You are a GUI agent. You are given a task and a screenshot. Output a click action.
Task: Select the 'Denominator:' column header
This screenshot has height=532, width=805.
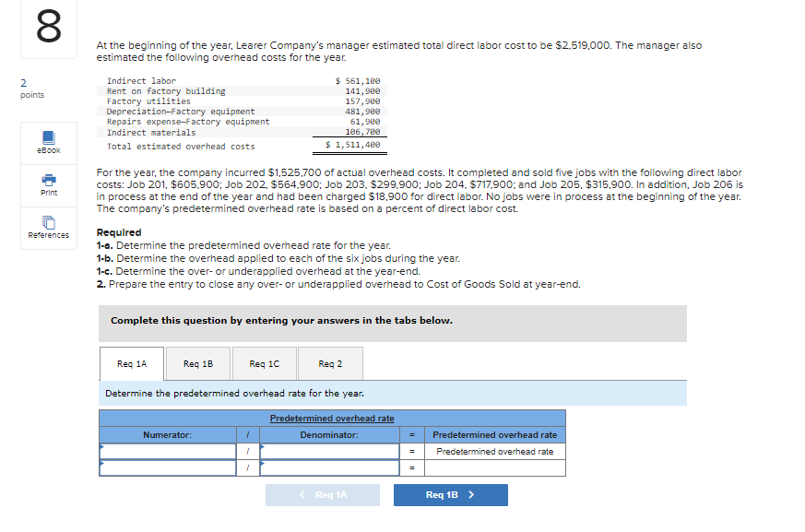pyautogui.click(x=329, y=435)
